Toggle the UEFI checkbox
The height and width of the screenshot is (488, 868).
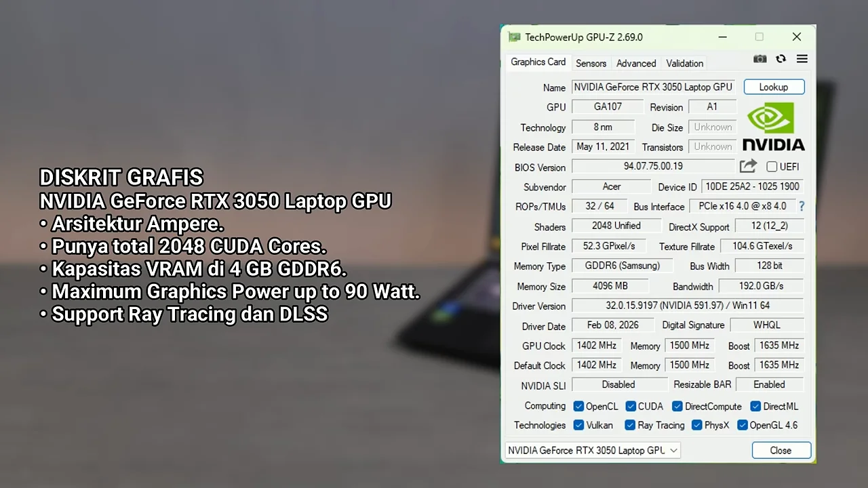click(x=772, y=167)
